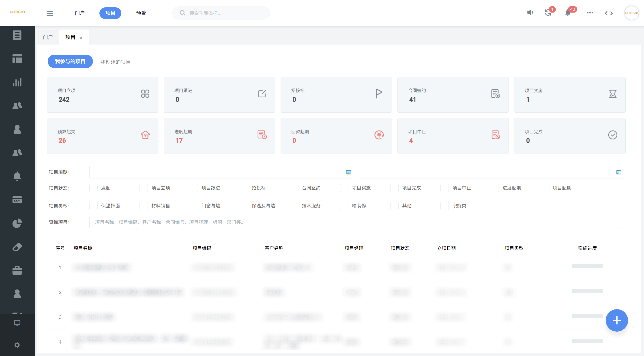Switch to the 门户 page tab
Screen dimensions: 644x356
[48, 37]
